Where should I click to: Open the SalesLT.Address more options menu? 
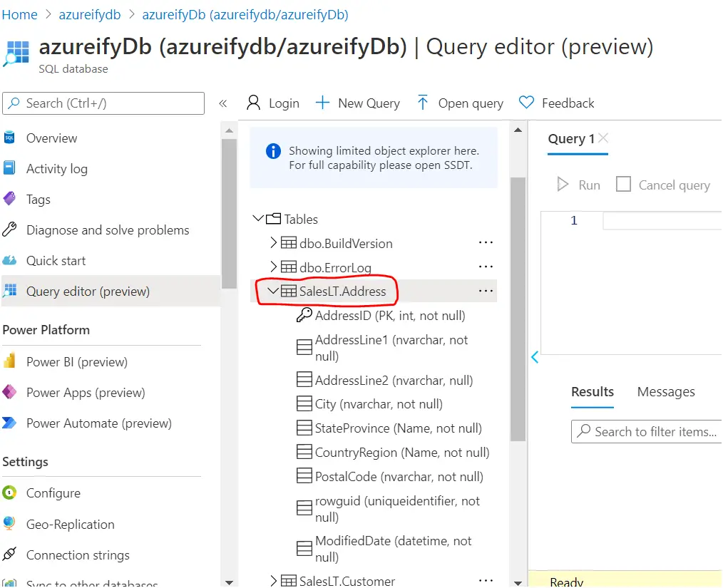486,291
